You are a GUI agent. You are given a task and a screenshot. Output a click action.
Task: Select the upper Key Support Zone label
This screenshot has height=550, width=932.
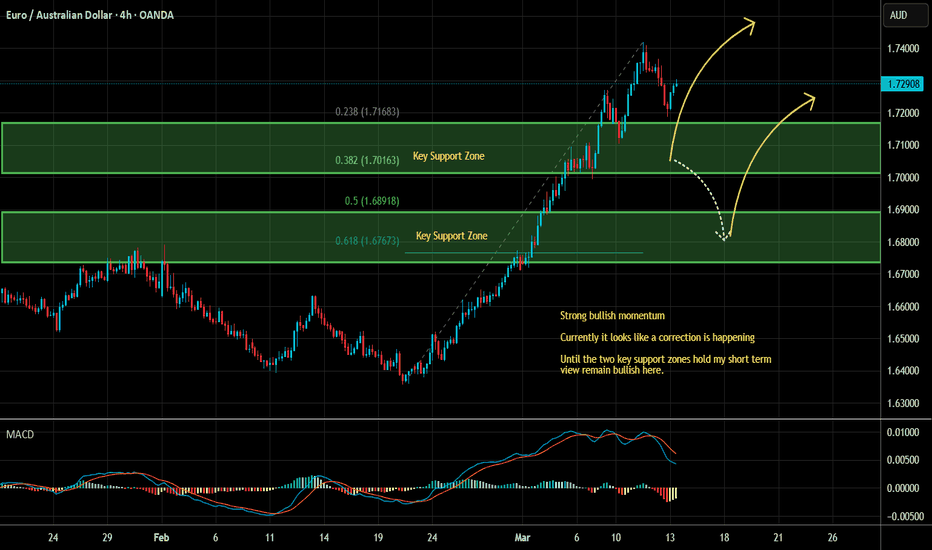point(449,156)
